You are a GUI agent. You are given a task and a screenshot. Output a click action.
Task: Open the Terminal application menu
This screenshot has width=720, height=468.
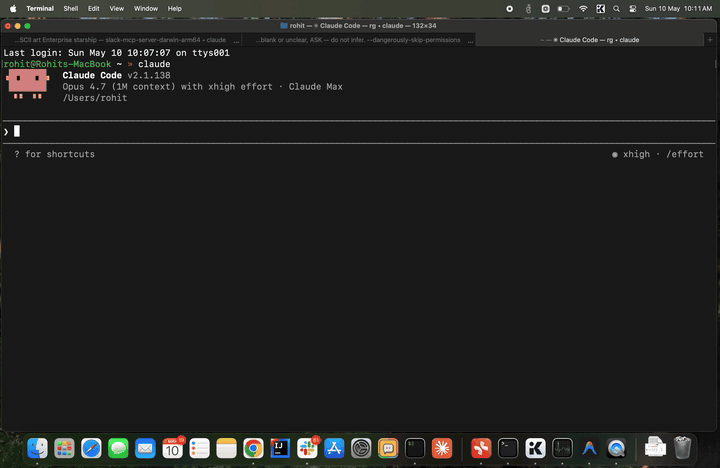point(40,8)
